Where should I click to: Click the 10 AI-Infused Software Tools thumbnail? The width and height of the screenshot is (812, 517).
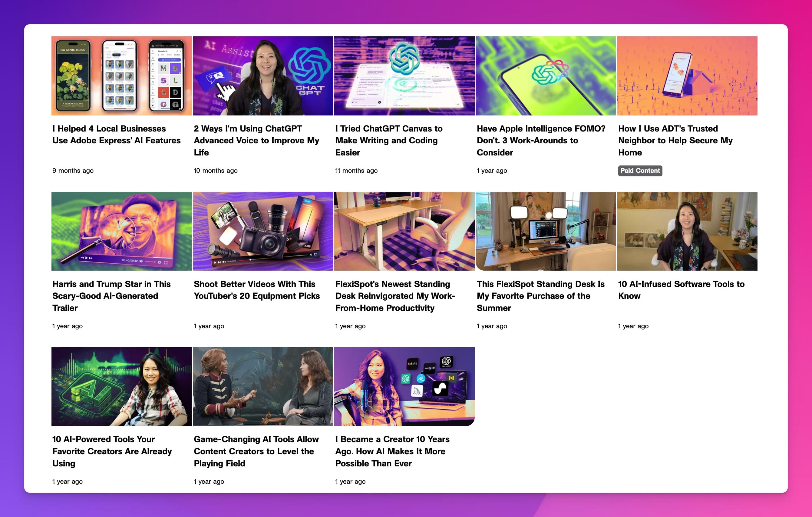coord(687,231)
